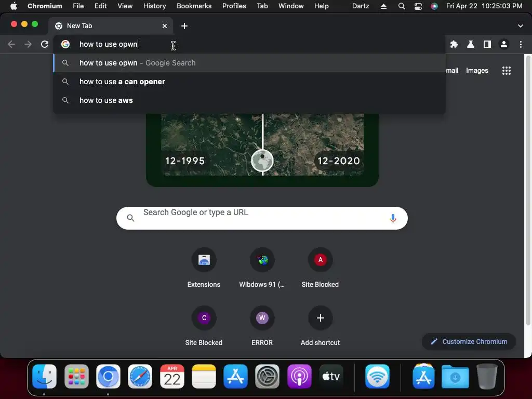Open the Trash in the Dock

[487, 376]
